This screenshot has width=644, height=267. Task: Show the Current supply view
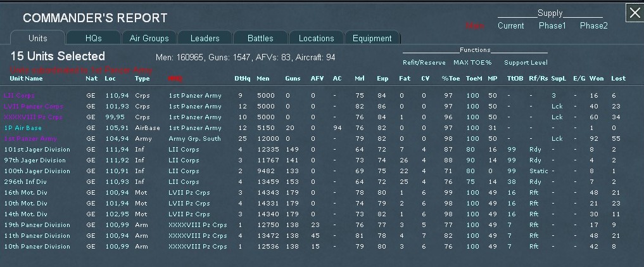(x=510, y=26)
